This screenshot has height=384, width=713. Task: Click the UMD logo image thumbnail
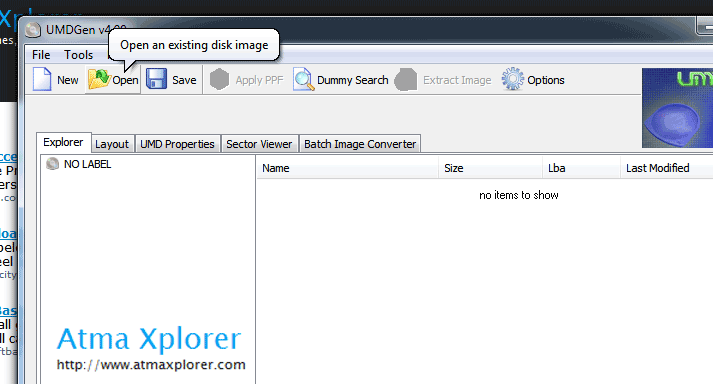678,108
